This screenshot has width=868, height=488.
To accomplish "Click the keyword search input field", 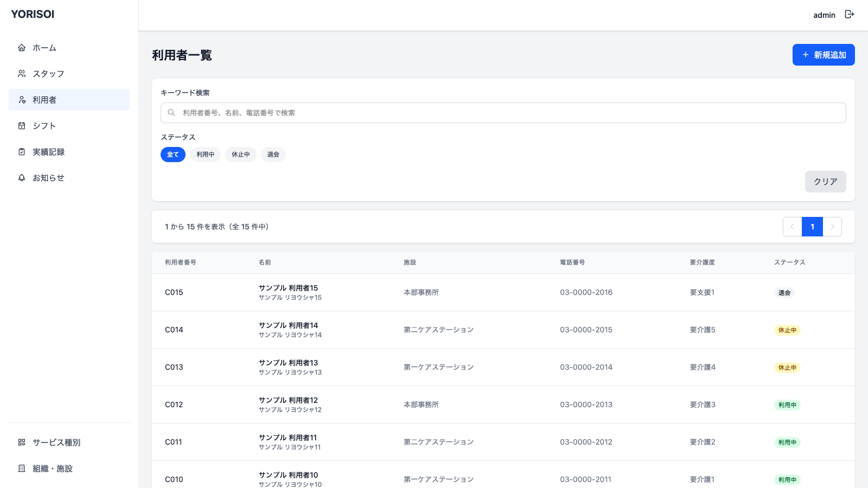I will point(503,113).
